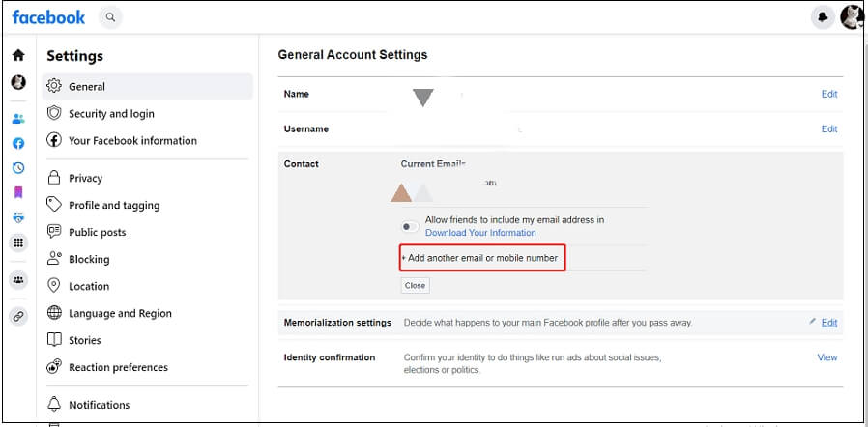Select Privacy in settings sidebar

click(x=85, y=178)
